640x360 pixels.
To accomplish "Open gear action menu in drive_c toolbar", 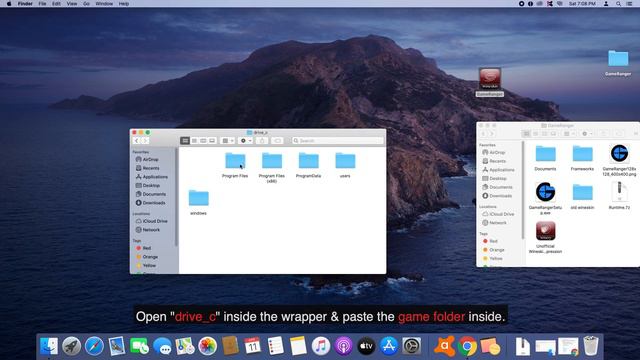I will tap(245, 140).
